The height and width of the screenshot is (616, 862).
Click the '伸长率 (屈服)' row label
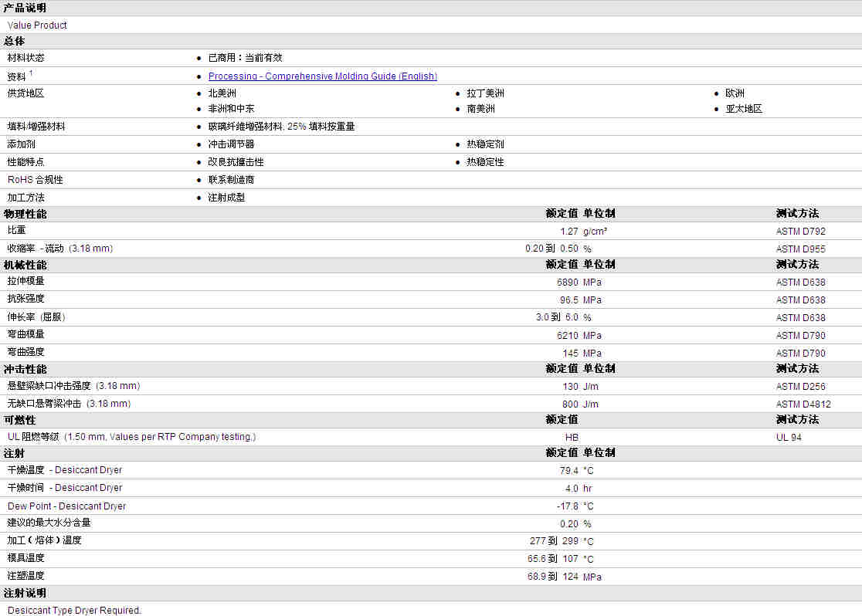[36, 317]
